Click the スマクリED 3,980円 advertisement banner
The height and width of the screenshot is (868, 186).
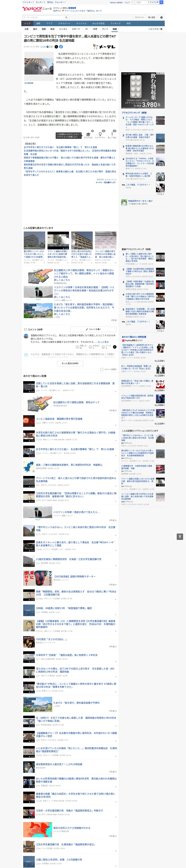[143, 90]
